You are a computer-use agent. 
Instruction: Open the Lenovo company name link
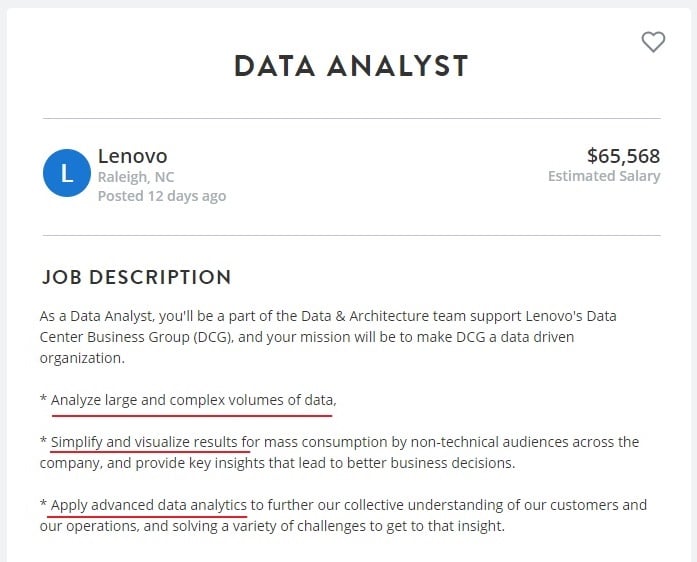(x=132, y=156)
